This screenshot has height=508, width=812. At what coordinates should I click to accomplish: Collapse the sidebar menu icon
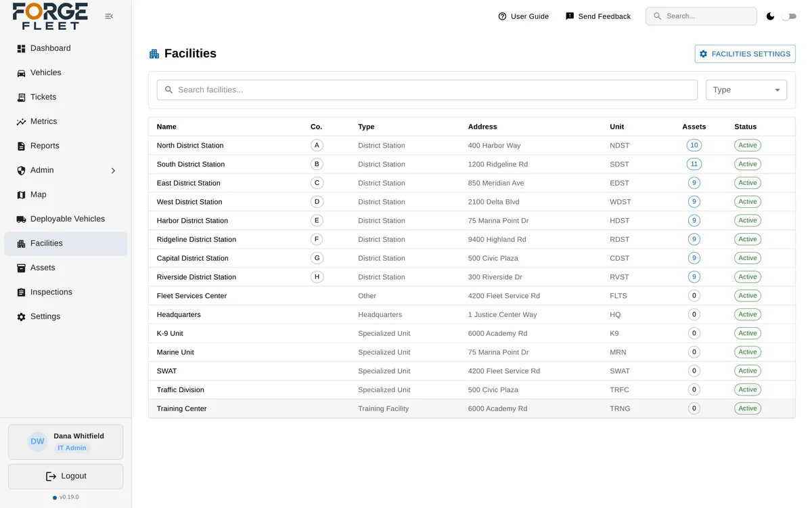109,16
